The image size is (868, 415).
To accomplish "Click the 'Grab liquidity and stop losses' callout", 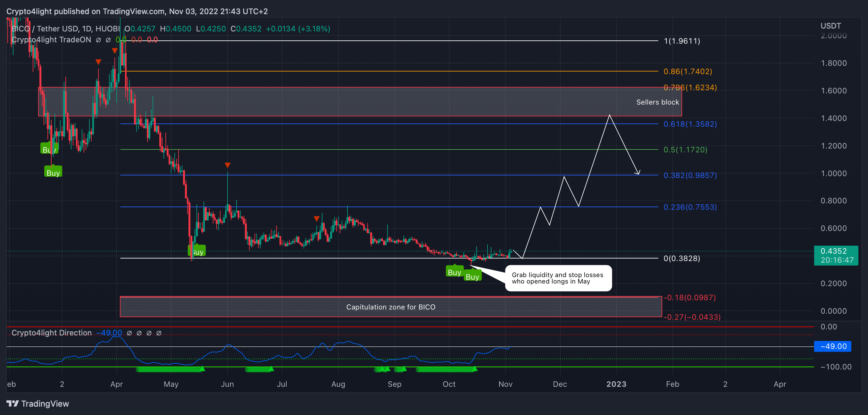I will pos(558,278).
